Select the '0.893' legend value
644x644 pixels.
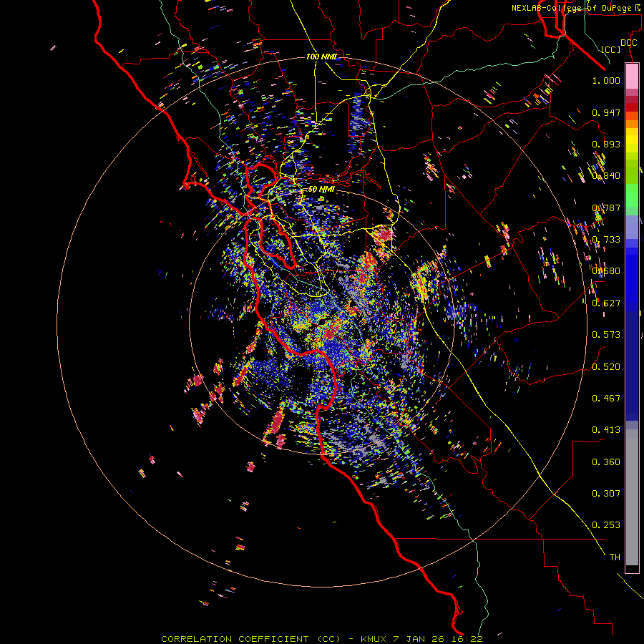pos(606,144)
